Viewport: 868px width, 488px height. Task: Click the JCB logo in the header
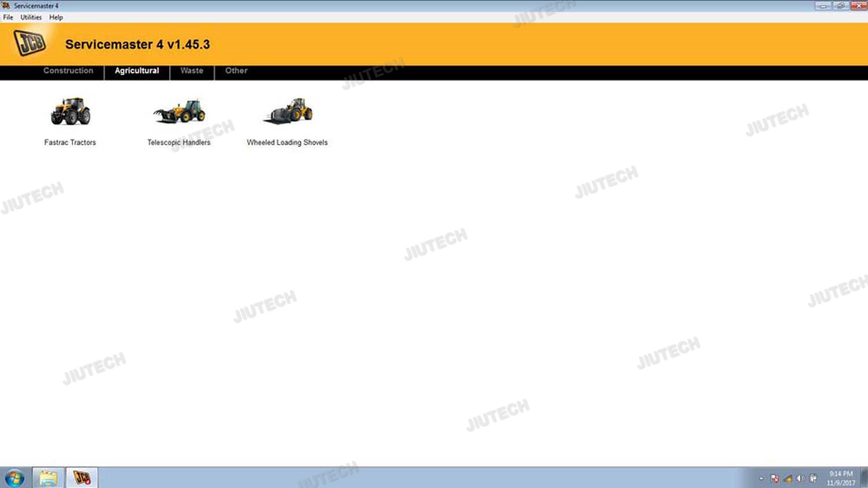click(30, 43)
